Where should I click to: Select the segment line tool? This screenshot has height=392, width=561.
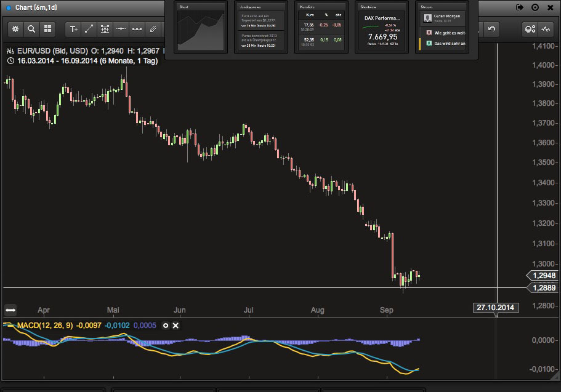pos(137,29)
